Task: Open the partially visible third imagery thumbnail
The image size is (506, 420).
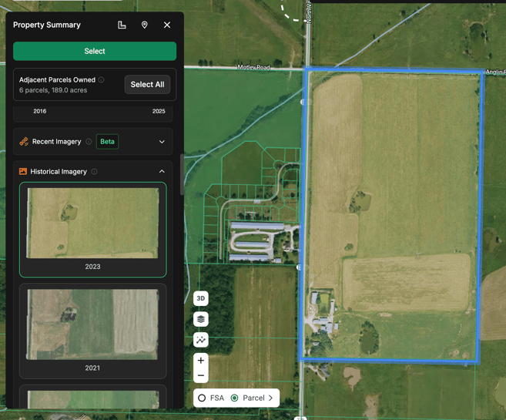Action: (93, 397)
